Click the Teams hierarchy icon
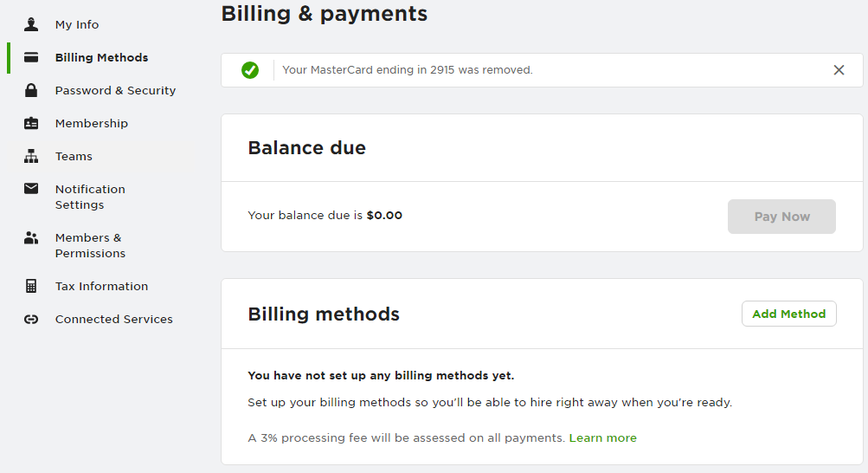 click(31, 156)
